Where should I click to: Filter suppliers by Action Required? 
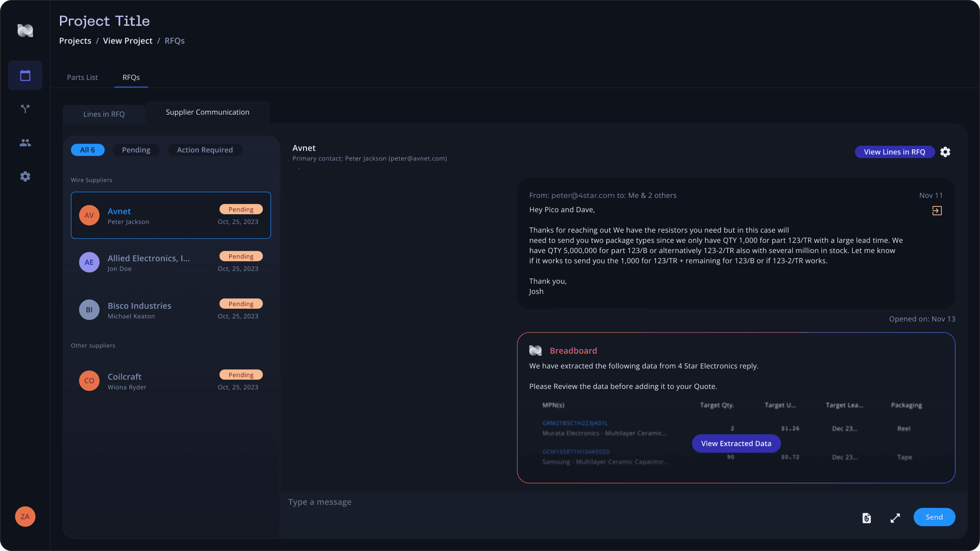click(205, 150)
